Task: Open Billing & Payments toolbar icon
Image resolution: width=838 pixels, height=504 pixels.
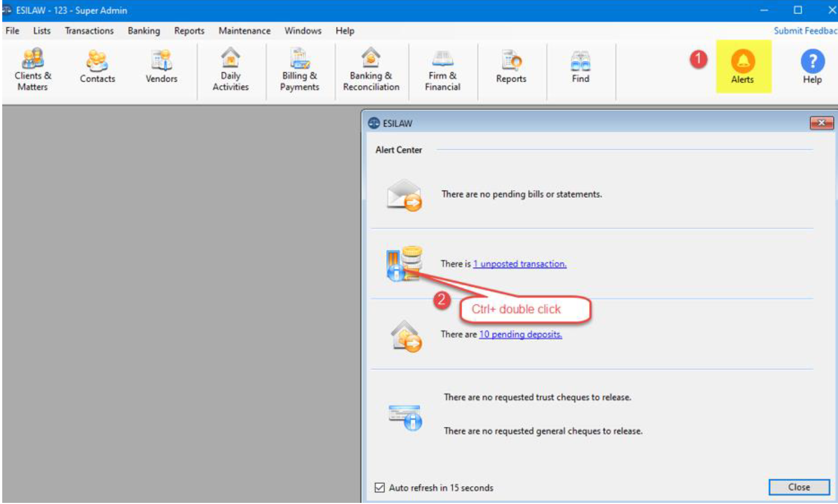Action: pos(300,69)
